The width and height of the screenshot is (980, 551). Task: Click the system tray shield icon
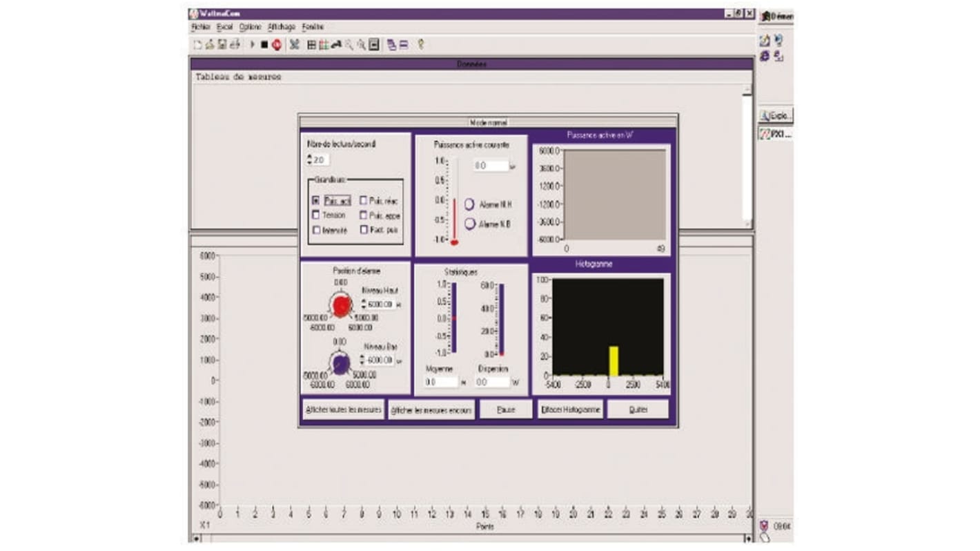[764, 526]
